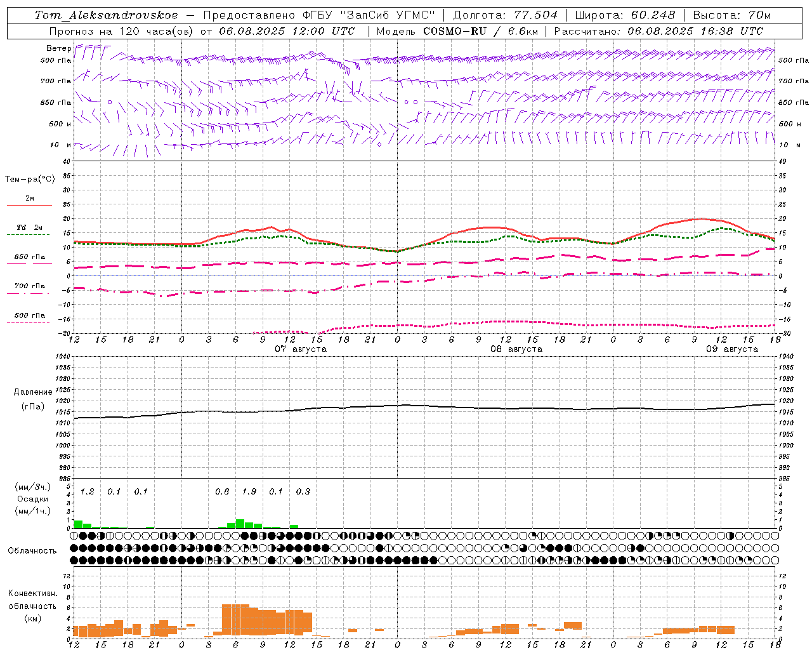This screenshot has height=650, width=812.
Task: Click the (мм/3ч.) precipitation unit label
Action: click(33, 487)
